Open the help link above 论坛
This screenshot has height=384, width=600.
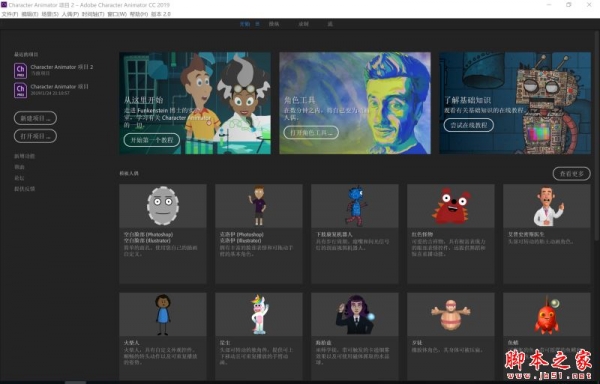(20, 167)
